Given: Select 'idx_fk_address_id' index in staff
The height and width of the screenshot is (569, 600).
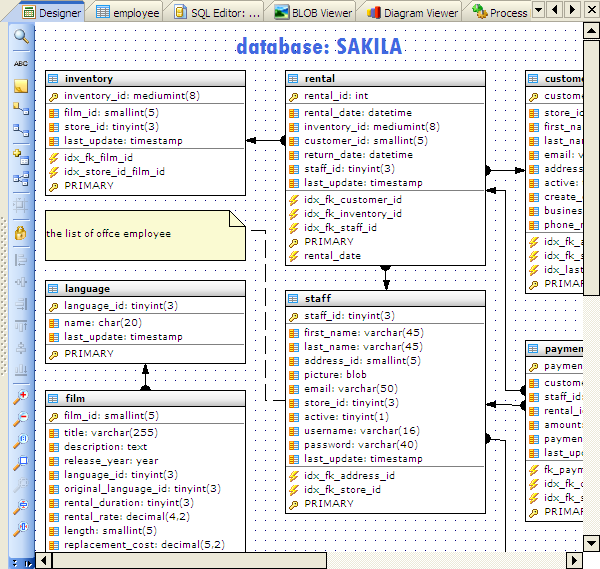Looking at the screenshot, I should coord(349,476).
